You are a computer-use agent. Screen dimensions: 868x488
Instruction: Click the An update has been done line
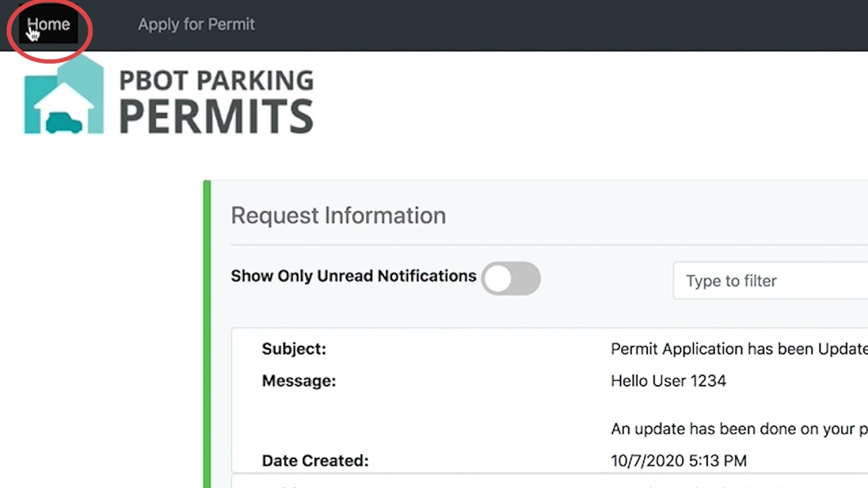(739, 428)
